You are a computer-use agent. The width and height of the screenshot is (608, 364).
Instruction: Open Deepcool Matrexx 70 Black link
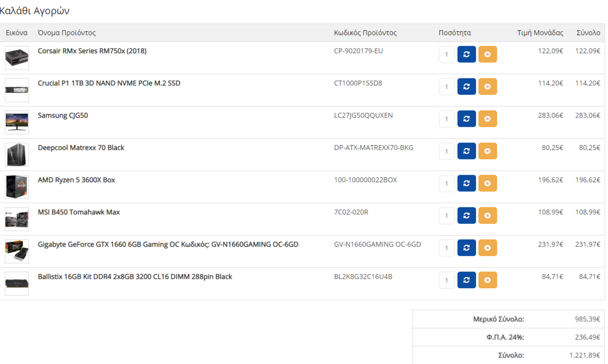(x=81, y=148)
